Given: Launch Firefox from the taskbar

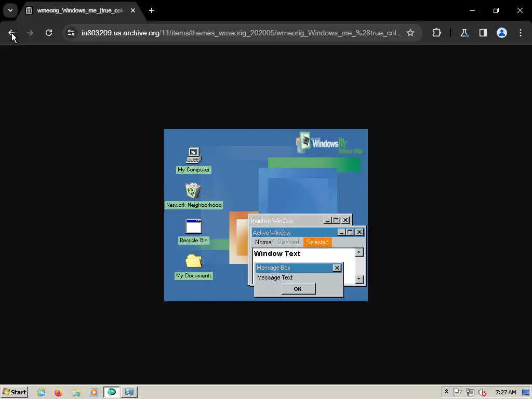Looking at the screenshot, I should (x=58, y=393).
